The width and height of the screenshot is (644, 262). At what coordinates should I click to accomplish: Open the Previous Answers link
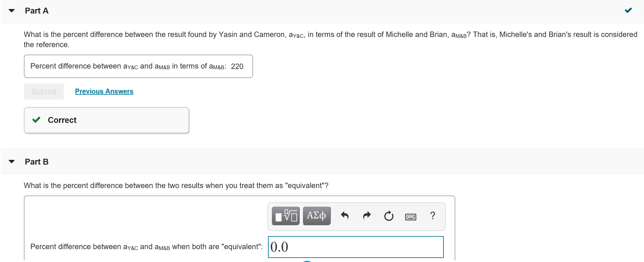(x=104, y=91)
